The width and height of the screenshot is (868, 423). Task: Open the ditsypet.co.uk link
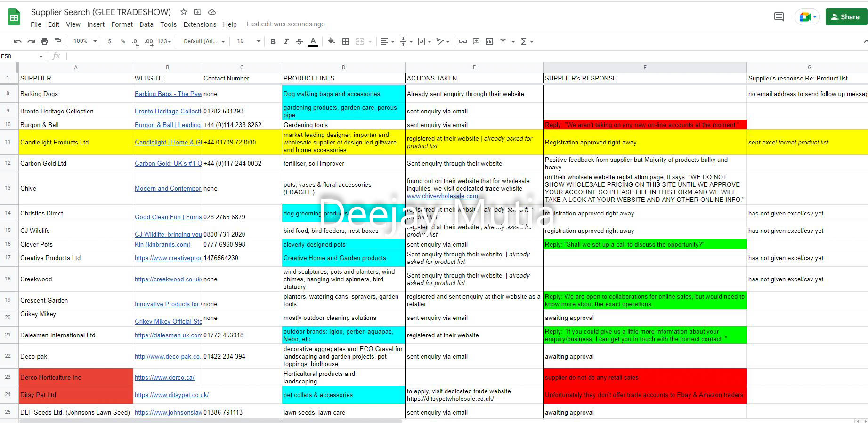pos(171,395)
